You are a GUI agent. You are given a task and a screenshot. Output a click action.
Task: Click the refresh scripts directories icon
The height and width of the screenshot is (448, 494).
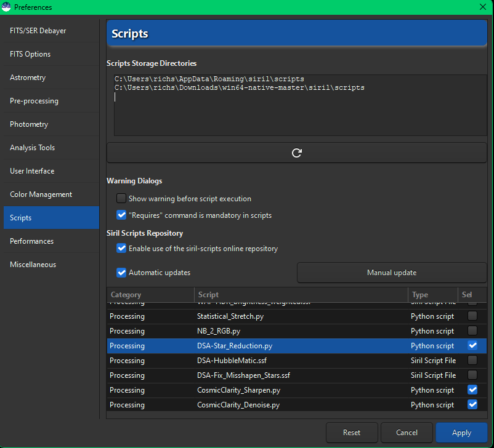click(296, 153)
